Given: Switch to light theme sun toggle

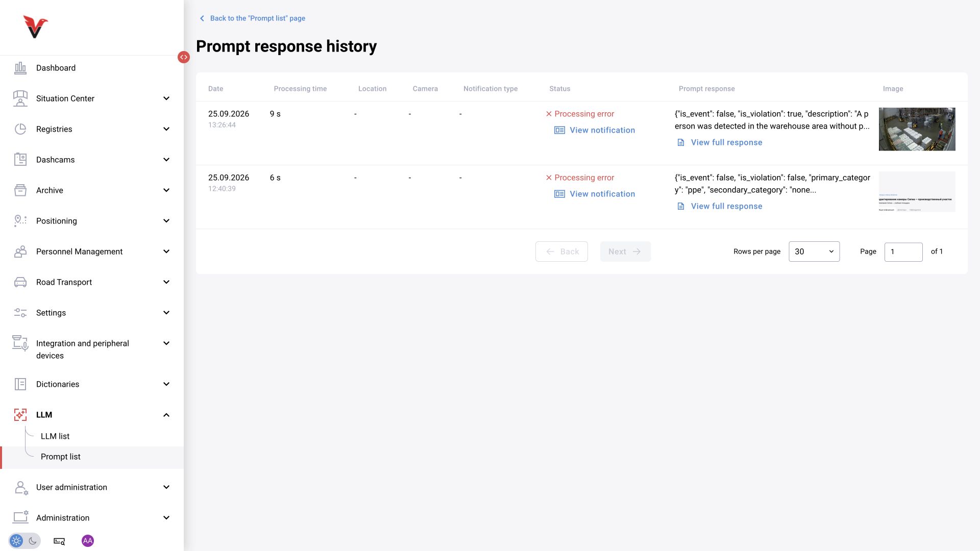Looking at the screenshot, I should point(16,541).
